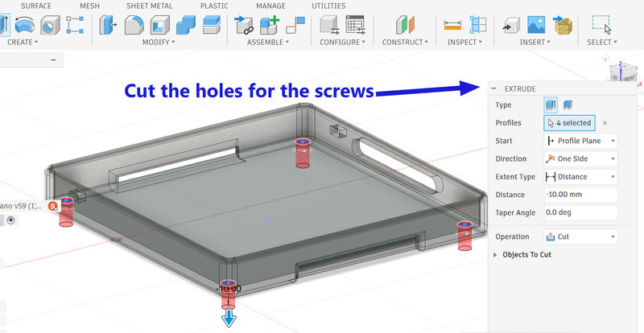644x333 pixels.
Task: Open the Operation 'Cut' dropdown
Action: [580, 236]
